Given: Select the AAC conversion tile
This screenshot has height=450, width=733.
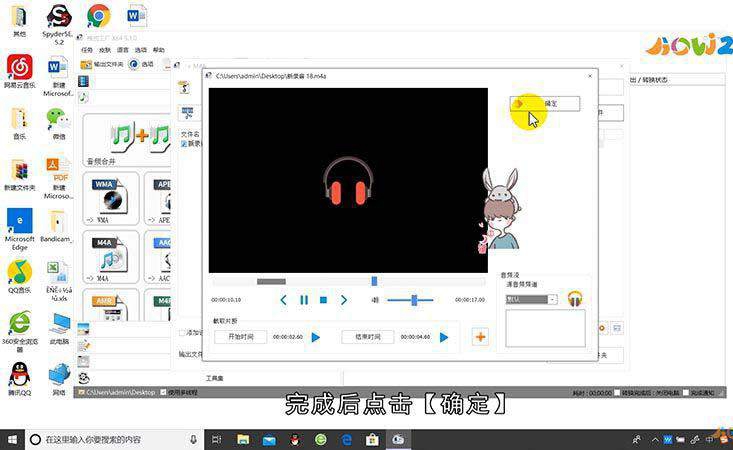Looking at the screenshot, I should tap(158, 257).
